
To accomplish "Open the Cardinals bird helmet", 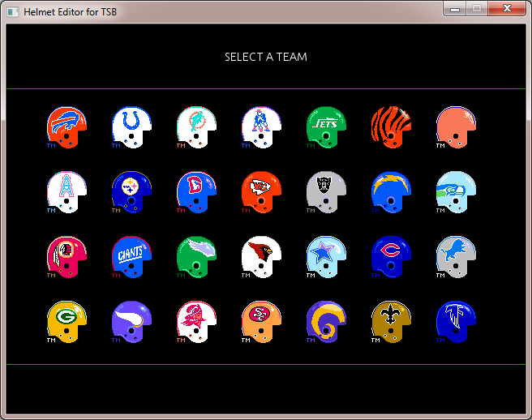I will click(x=261, y=257).
